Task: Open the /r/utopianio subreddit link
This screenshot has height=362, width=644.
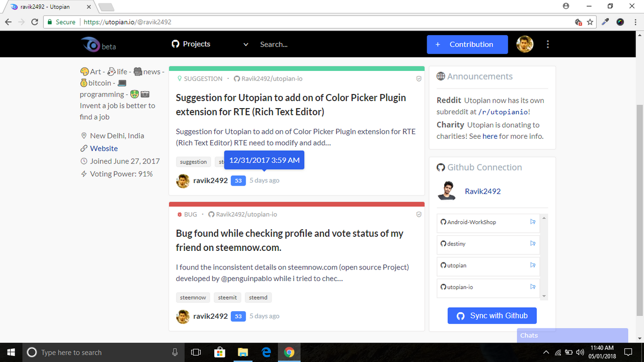Action: pos(503,112)
